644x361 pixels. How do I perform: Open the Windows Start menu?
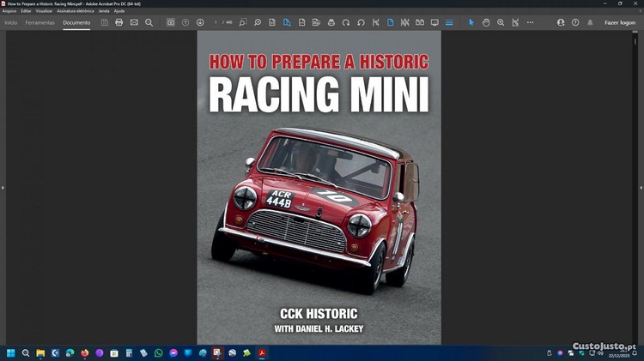coord(11,352)
